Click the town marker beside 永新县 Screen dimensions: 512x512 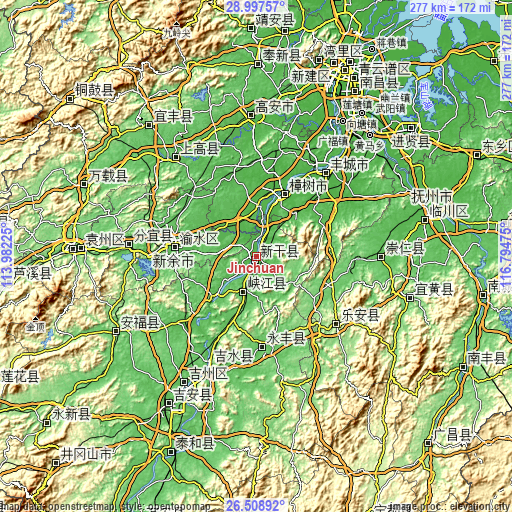click(x=47, y=423)
